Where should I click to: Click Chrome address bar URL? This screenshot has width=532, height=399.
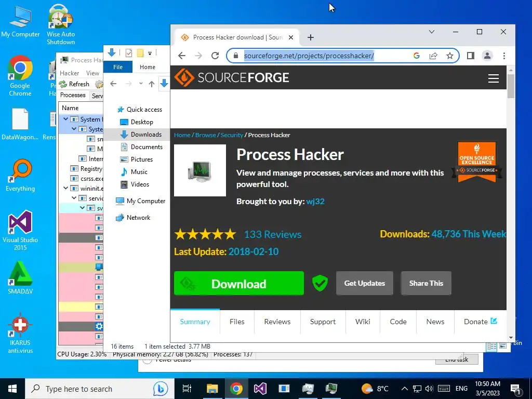[309, 56]
